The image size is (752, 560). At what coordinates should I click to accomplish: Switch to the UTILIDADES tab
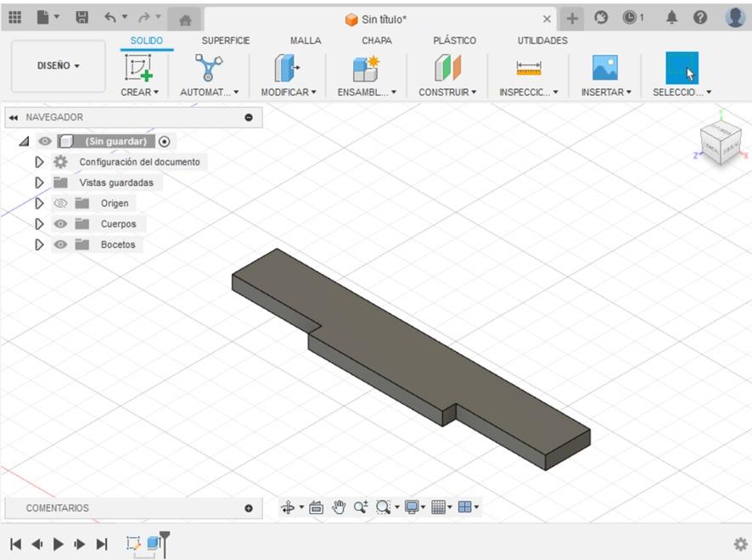point(542,41)
